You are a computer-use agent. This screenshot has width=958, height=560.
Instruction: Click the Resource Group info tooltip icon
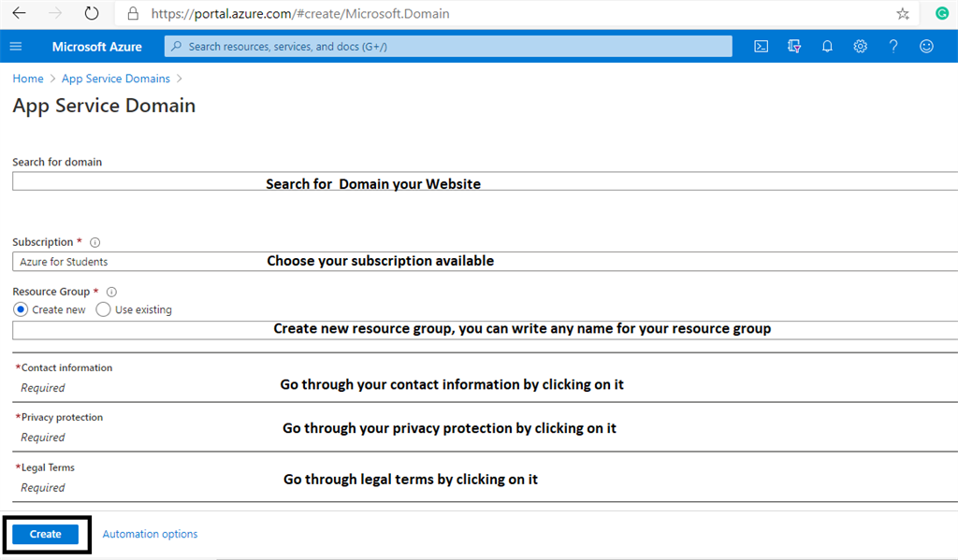tap(110, 291)
